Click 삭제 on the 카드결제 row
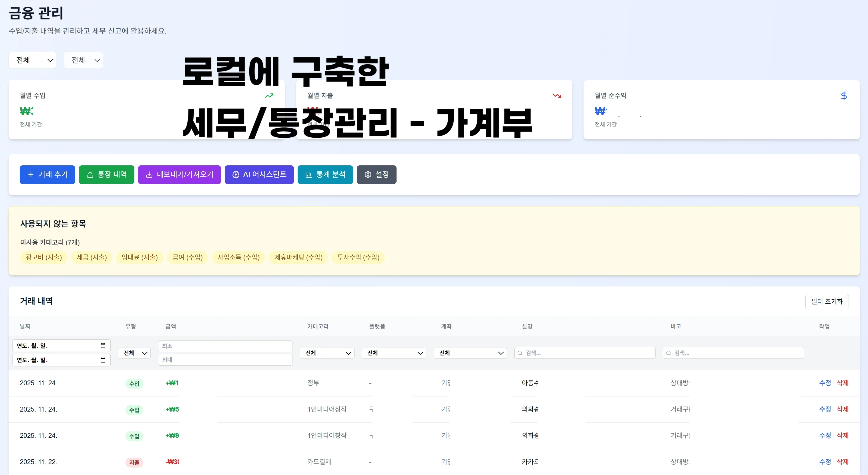The image size is (868, 475). [843, 462]
